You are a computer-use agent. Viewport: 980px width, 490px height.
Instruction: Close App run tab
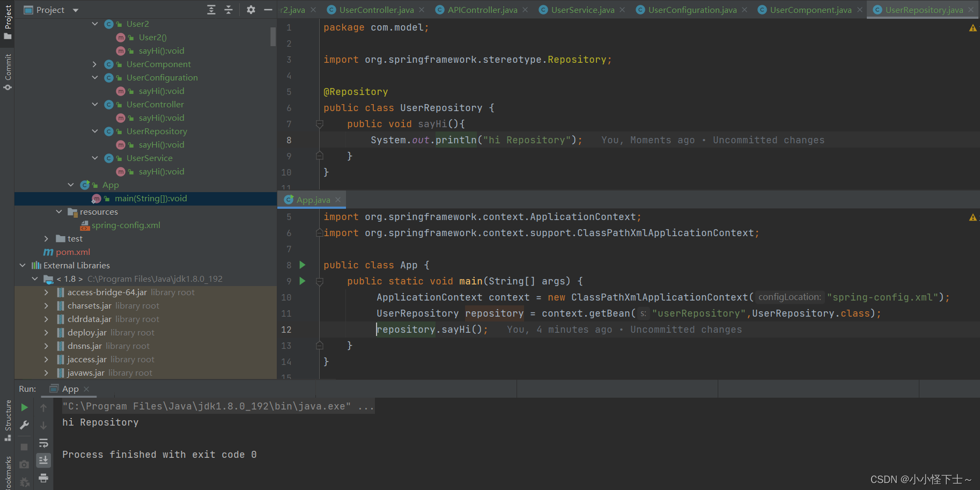(x=86, y=389)
